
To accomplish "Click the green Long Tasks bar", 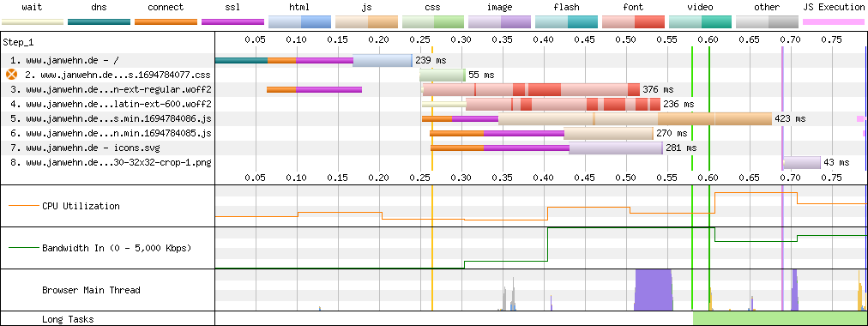I will (x=779, y=318).
